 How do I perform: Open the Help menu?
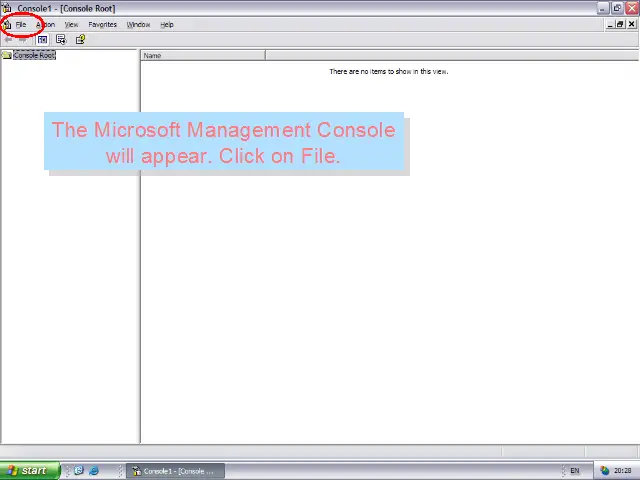(x=167, y=25)
